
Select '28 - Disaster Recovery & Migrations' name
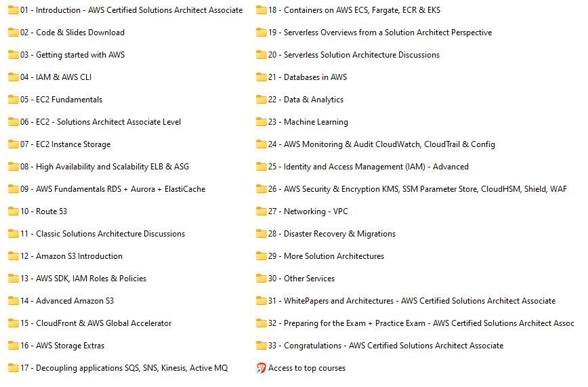coord(332,234)
